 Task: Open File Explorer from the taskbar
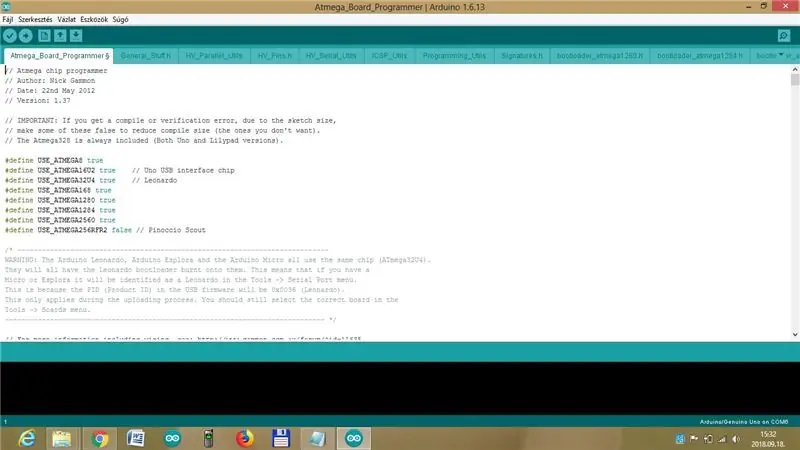click(62, 438)
